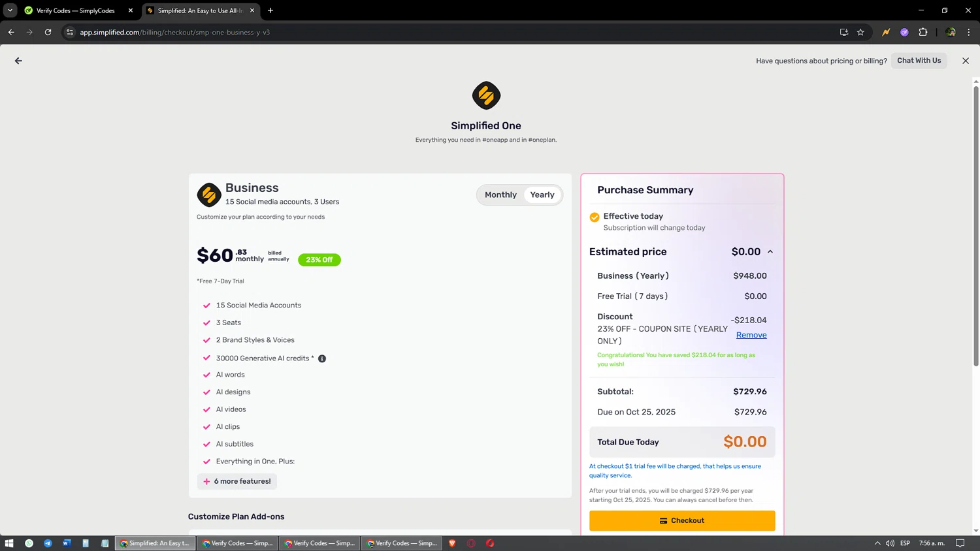Switch billing to Yearly
This screenshot has width=980, height=551.
(542, 195)
